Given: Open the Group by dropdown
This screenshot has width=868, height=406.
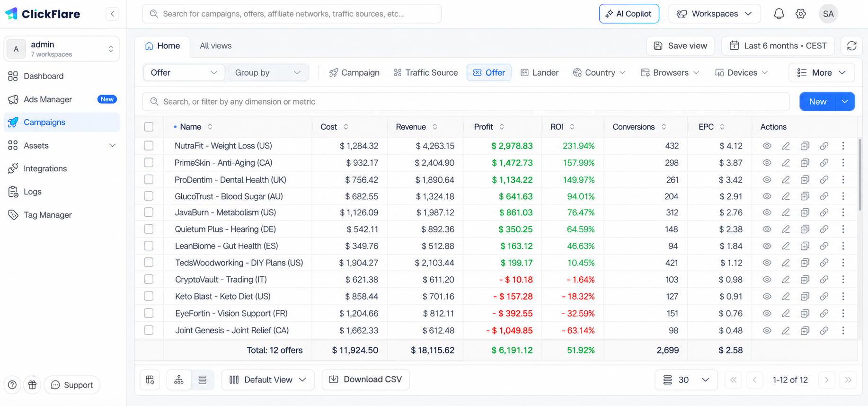Looking at the screenshot, I should tap(268, 72).
